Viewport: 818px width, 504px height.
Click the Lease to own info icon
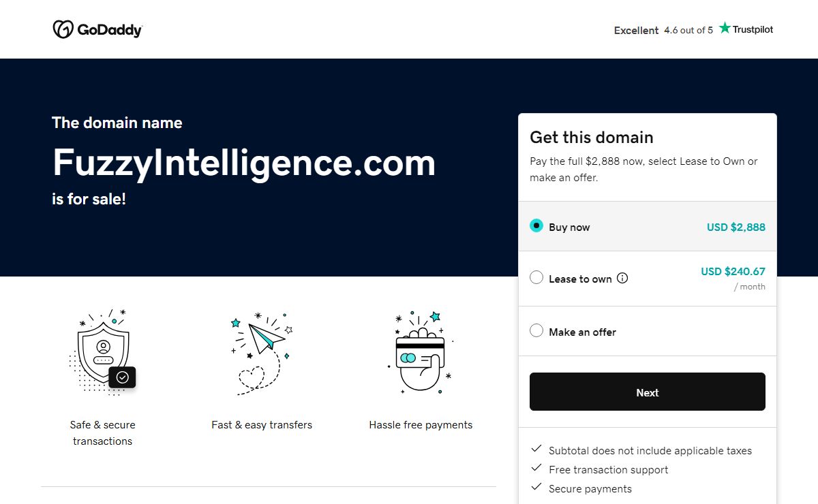pyautogui.click(x=622, y=278)
